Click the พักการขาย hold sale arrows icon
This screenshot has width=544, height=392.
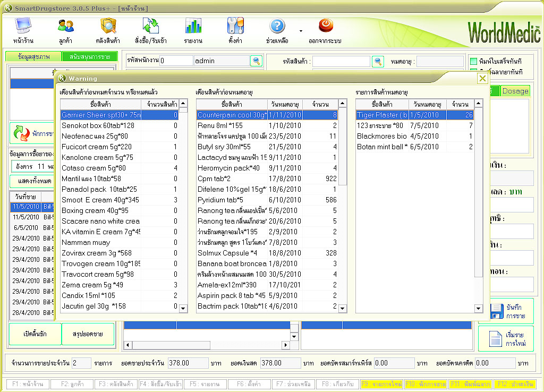pyautogui.click(x=21, y=133)
